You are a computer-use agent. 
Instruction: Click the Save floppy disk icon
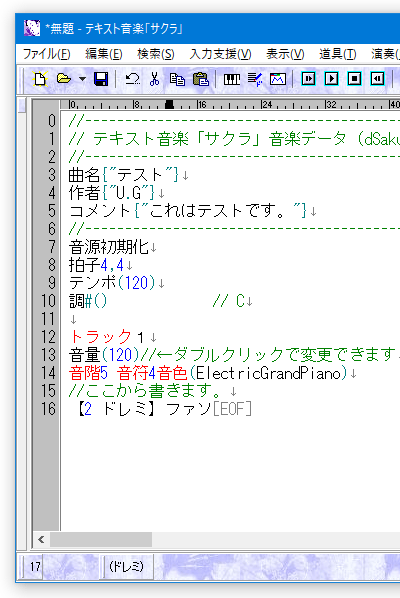(101, 79)
